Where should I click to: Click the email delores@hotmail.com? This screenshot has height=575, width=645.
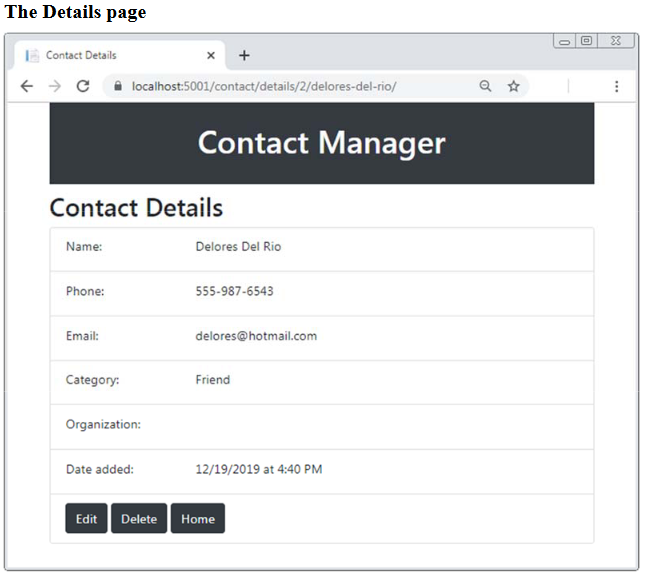[256, 336]
